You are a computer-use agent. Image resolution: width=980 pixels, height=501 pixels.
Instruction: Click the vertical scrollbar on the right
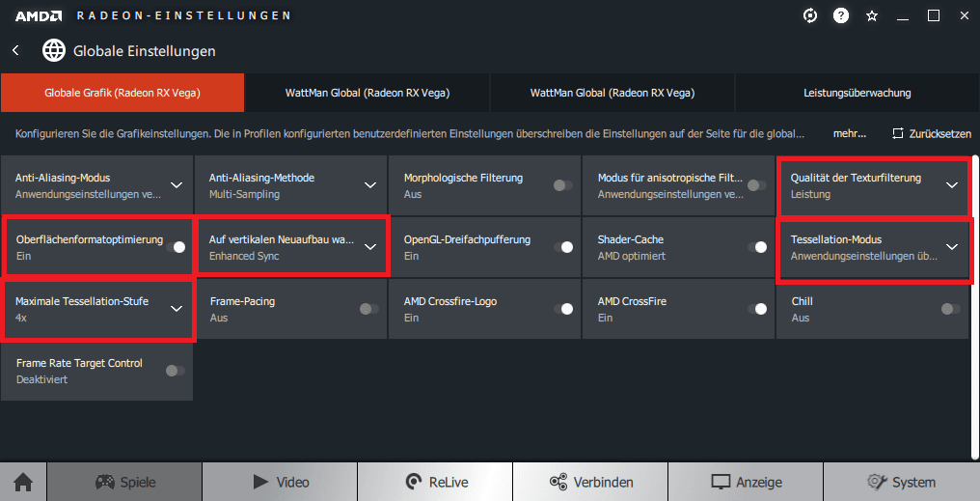point(976,306)
